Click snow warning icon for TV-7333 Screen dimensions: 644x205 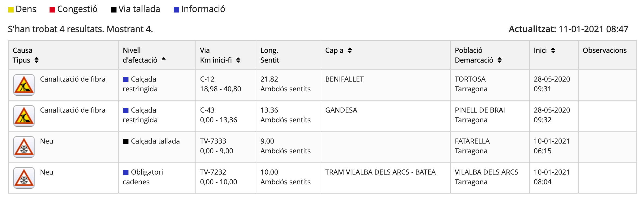coord(24,147)
